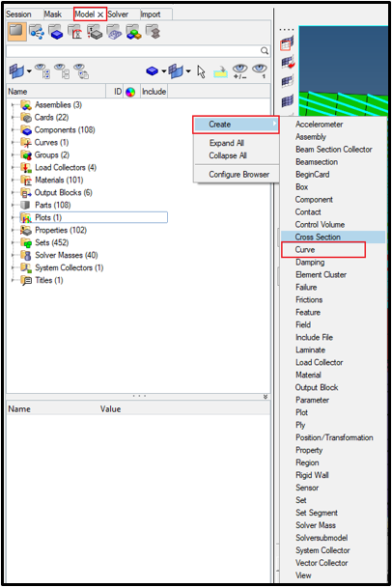
Task: Toggle the show/hide eye icon with plus-minus
Action: (240, 71)
